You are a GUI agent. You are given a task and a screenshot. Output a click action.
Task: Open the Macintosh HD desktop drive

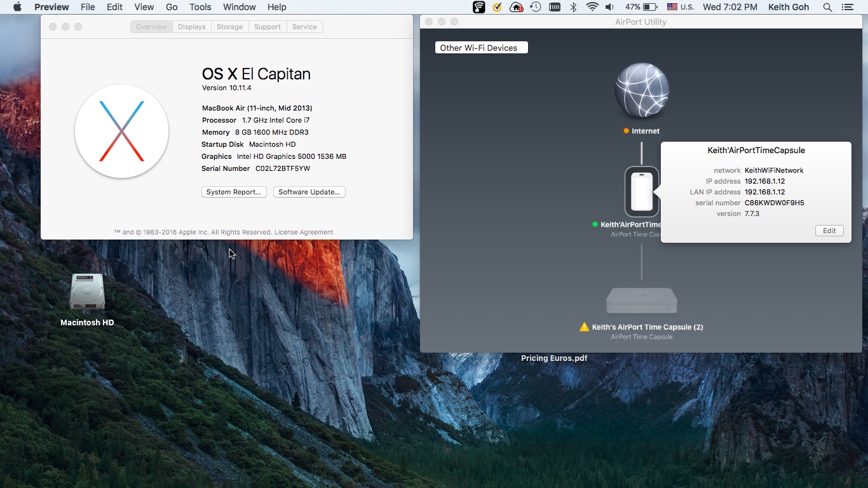click(x=87, y=293)
